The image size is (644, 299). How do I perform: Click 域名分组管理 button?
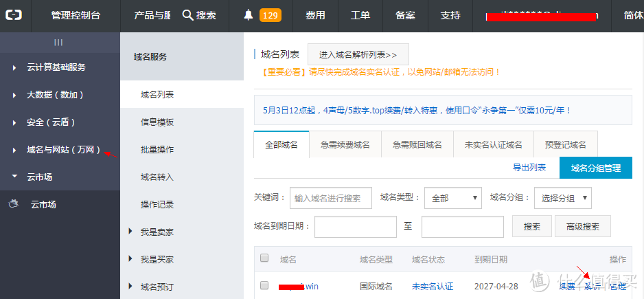coord(595,168)
